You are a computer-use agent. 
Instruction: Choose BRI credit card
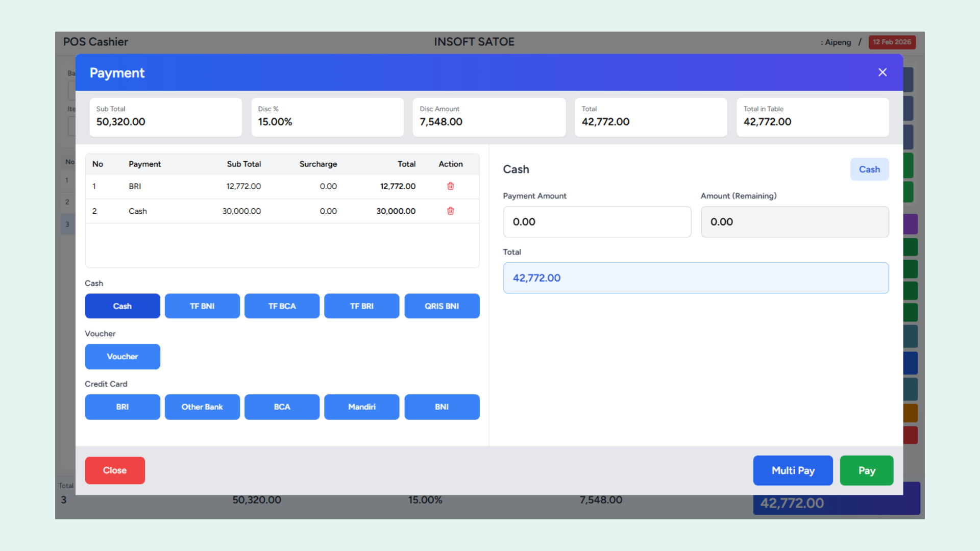pos(122,407)
